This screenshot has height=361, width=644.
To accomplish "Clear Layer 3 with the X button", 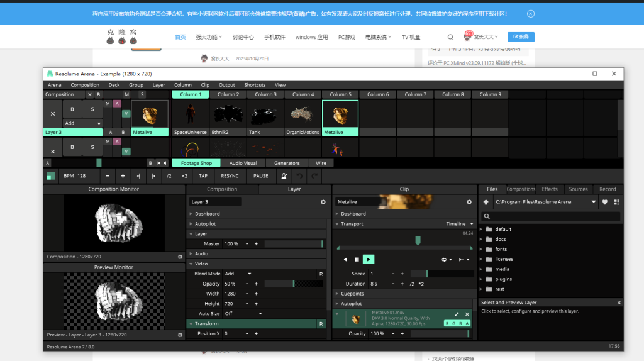I will pos(53,114).
